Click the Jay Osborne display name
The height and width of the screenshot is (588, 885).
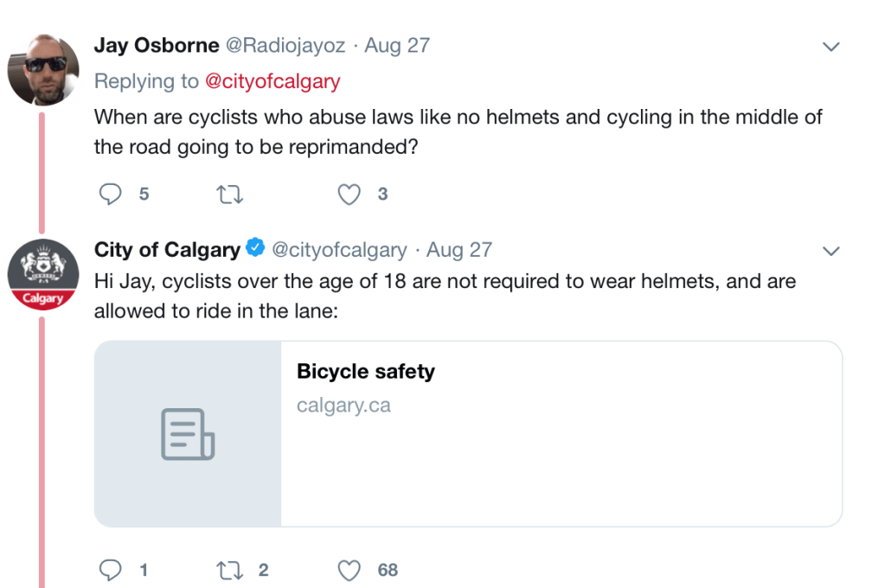pos(157,46)
